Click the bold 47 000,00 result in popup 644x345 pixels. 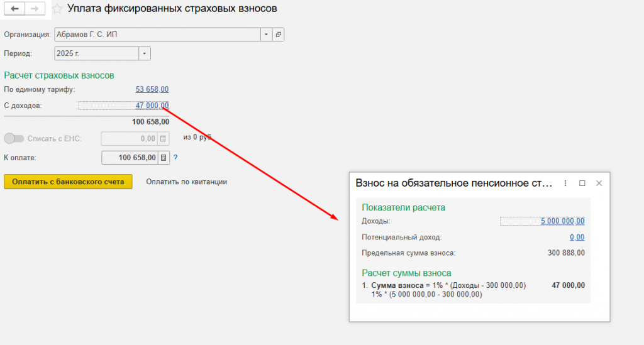(x=568, y=285)
